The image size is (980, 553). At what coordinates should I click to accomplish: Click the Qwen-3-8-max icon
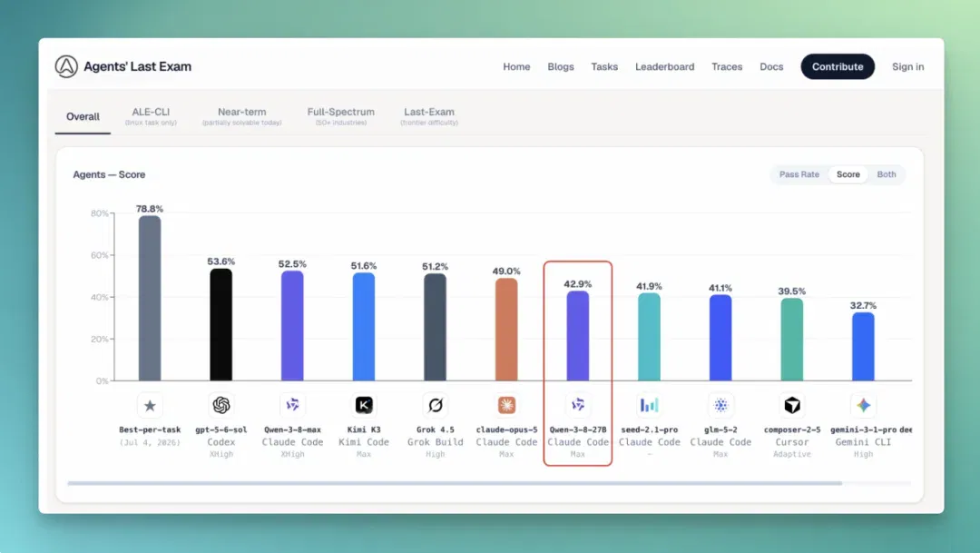(292, 405)
